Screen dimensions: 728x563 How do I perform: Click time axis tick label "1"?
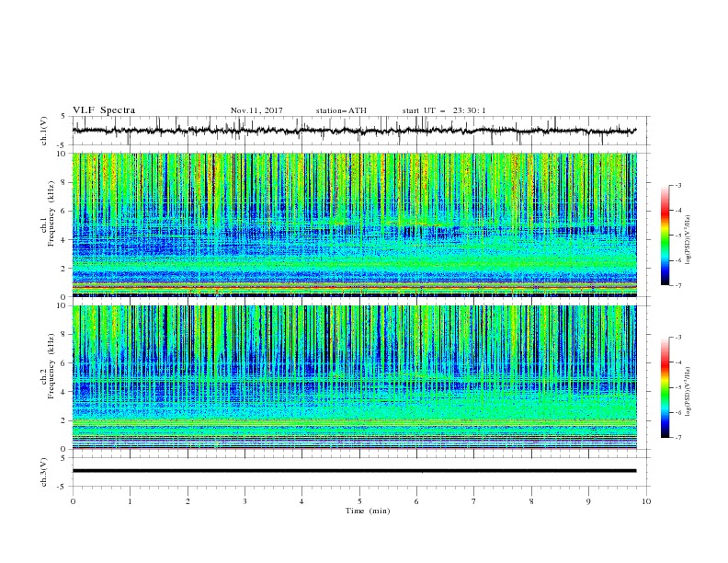(130, 501)
